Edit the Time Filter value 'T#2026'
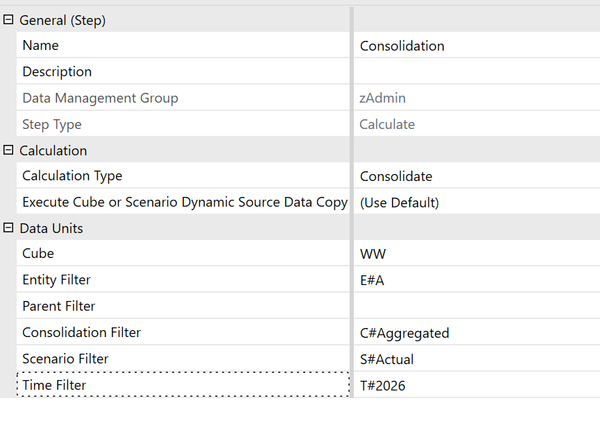 click(x=383, y=384)
